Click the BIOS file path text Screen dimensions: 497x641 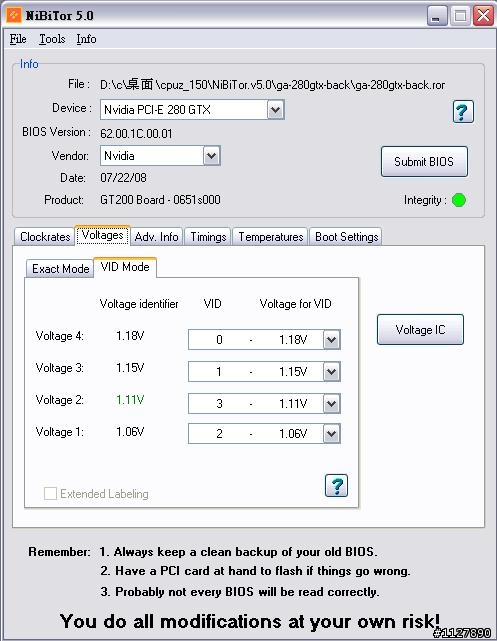(273, 85)
